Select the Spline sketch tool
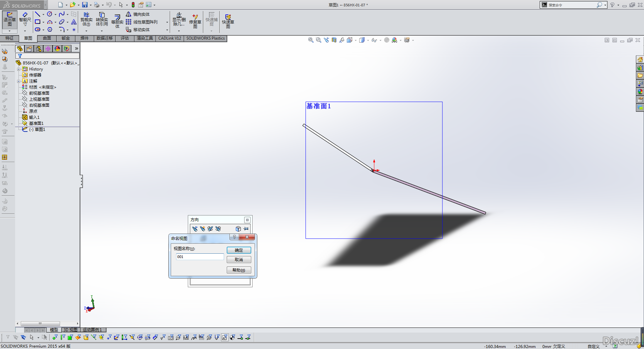 tap(62, 14)
